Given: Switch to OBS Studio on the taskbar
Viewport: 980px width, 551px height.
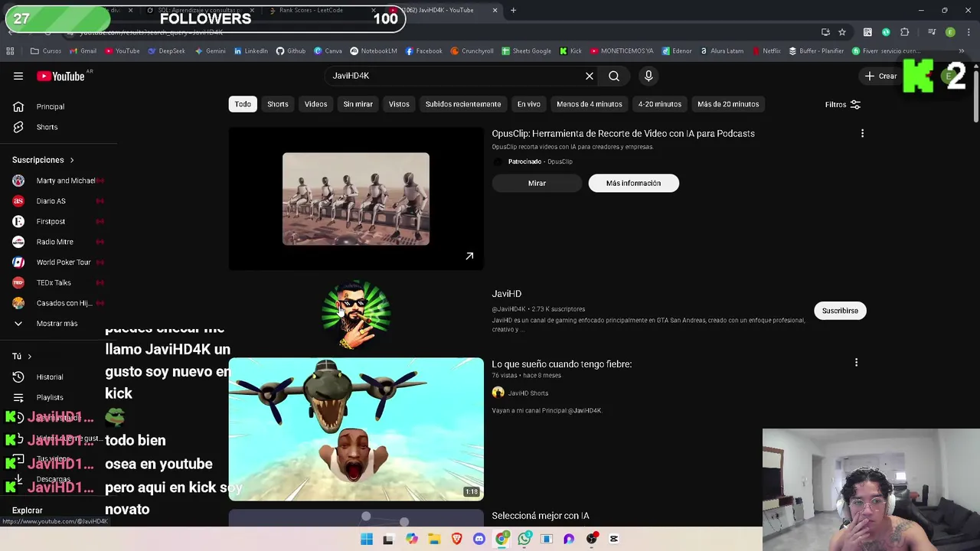Looking at the screenshot, I should pos(591,539).
